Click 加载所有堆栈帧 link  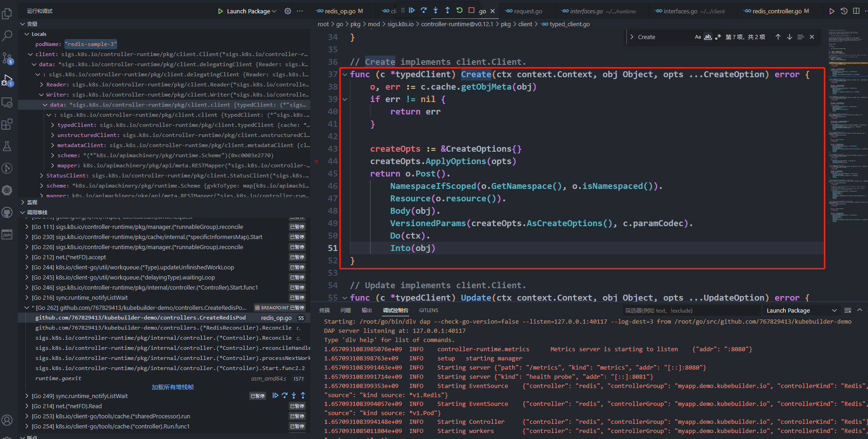(173, 387)
